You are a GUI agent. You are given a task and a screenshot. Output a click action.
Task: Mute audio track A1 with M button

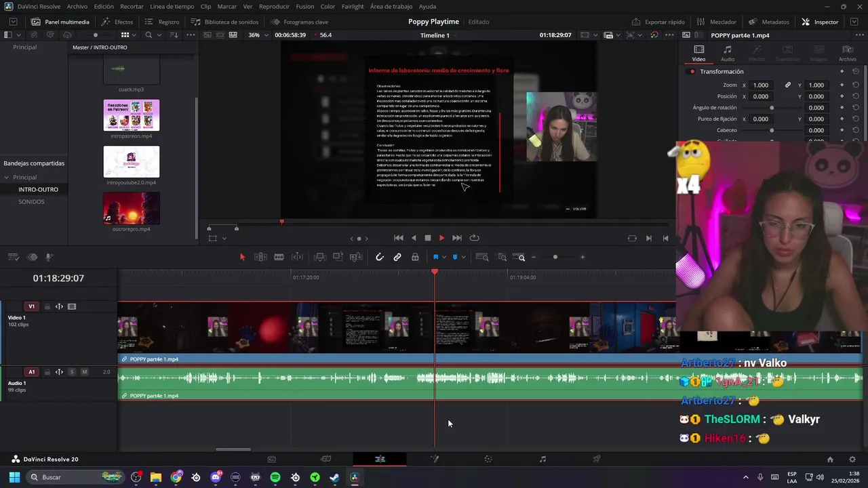tap(84, 372)
